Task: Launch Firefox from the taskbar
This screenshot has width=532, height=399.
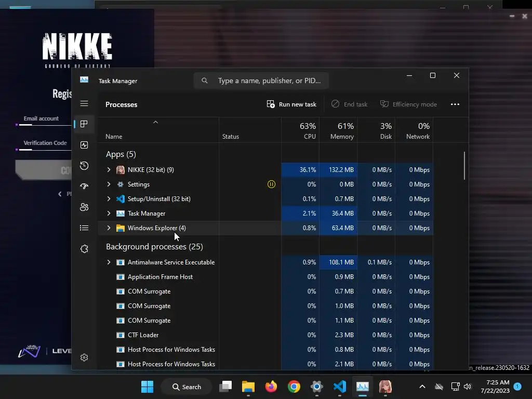Action: tap(271, 387)
